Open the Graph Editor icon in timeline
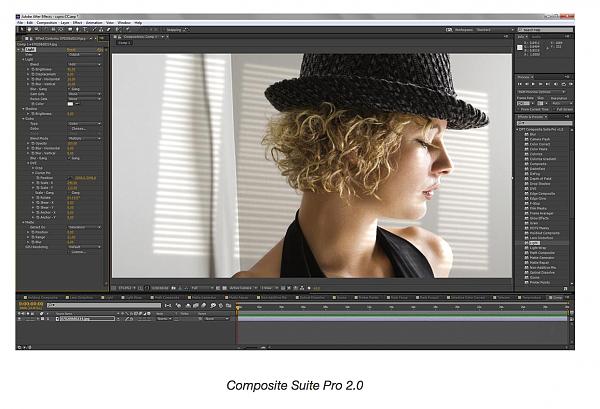This screenshot has height=409, width=600. tap(228, 305)
